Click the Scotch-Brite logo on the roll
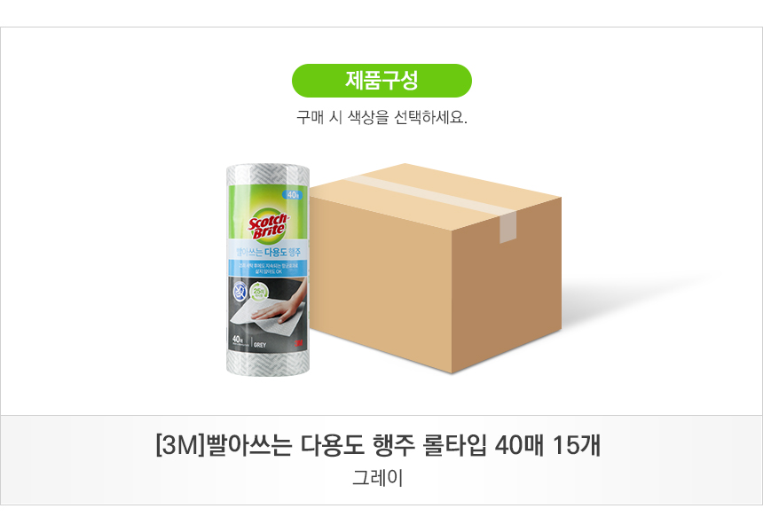763x532 pixels. click(268, 225)
